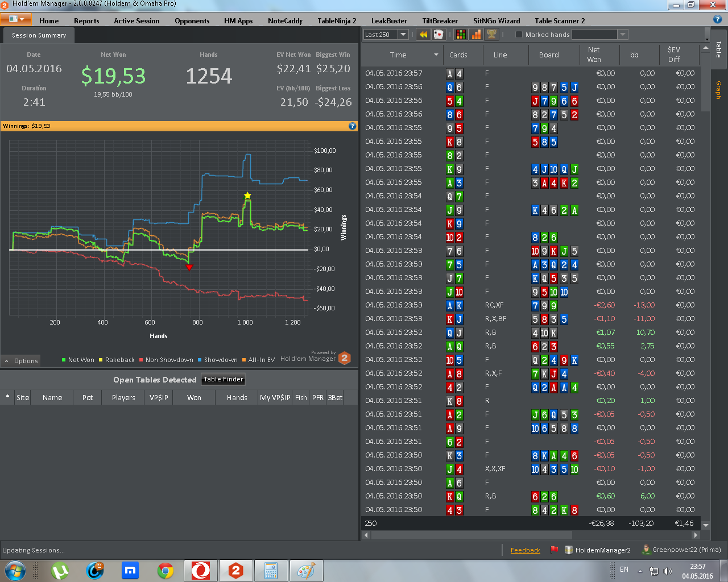This screenshot has width=728, height=582.
Task: Open the HM Apps menu
Action: (x=238, y=21)
